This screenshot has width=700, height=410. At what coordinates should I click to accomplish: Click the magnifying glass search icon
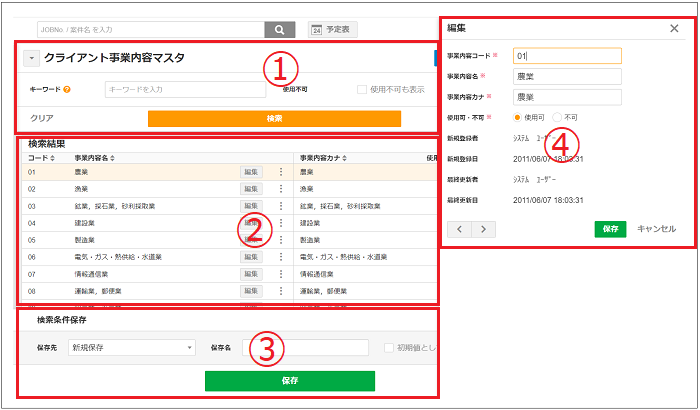[280, 30]
